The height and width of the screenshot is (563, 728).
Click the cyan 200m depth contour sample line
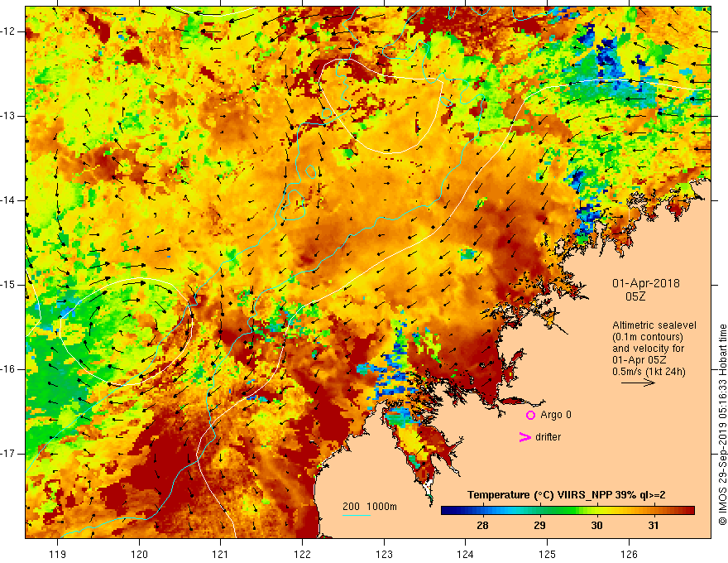coord(357,515)
